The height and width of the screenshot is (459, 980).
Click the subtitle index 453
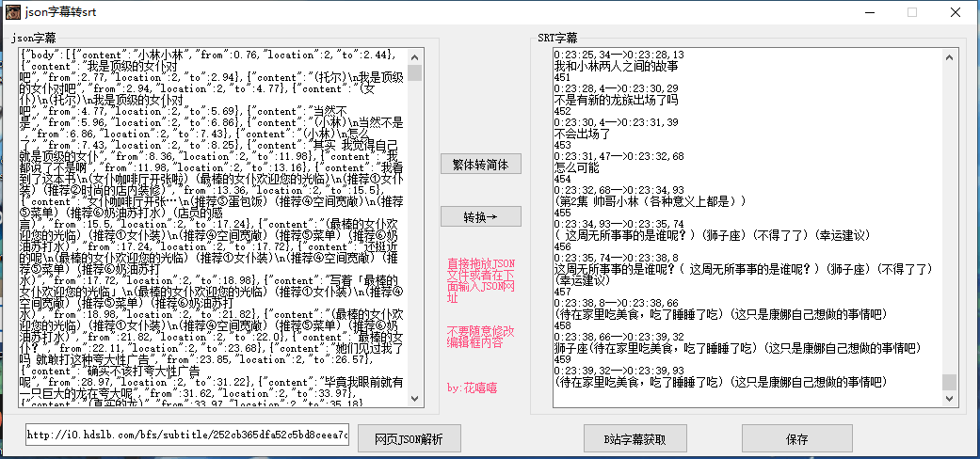coord(562,144)
